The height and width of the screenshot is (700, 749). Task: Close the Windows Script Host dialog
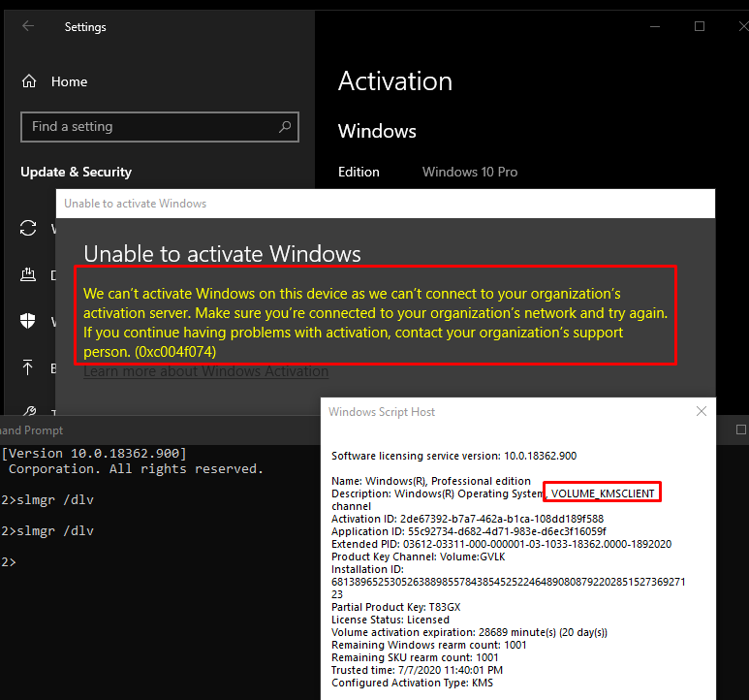click(701, 411)
